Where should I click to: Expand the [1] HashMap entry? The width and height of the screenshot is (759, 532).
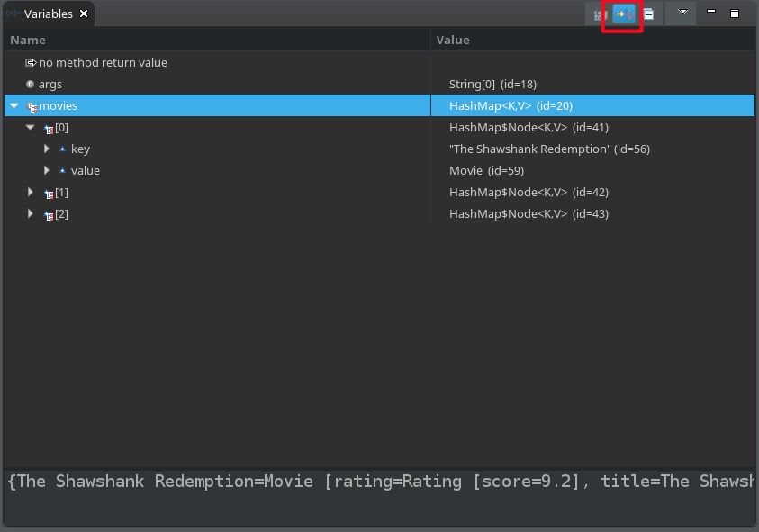click(31, 193)
